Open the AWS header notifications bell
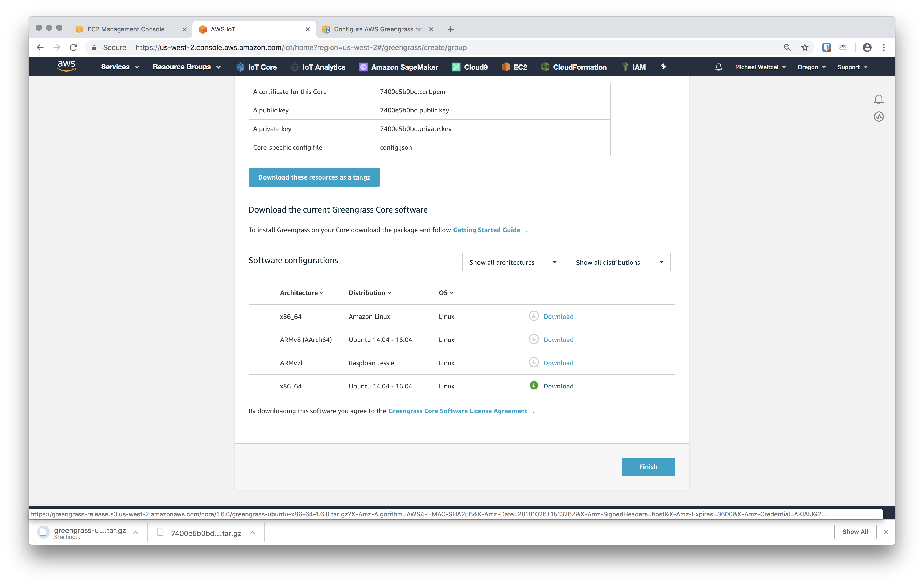 [x=718, y=67]
